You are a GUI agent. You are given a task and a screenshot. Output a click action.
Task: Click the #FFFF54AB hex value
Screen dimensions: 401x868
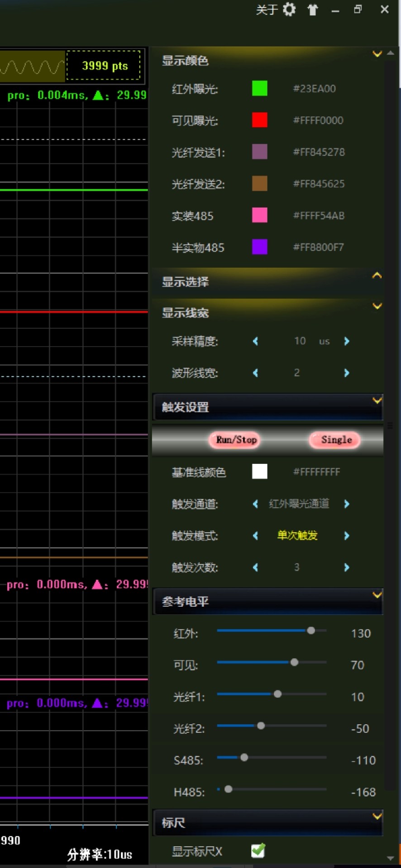pyautogui.click(x=319, y=216)
